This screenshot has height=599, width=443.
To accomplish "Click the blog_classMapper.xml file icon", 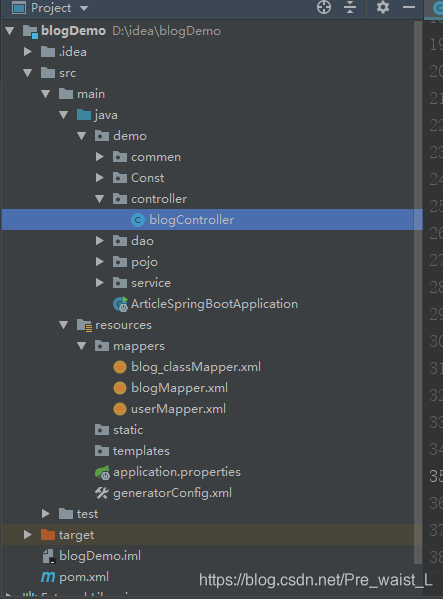I will [x=120, y=367].
